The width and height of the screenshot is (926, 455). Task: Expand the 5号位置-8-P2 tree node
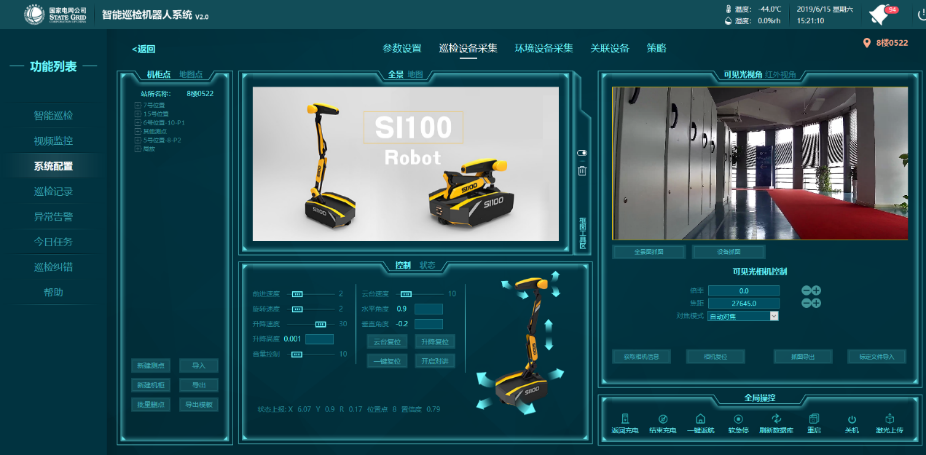coord(138,141)
